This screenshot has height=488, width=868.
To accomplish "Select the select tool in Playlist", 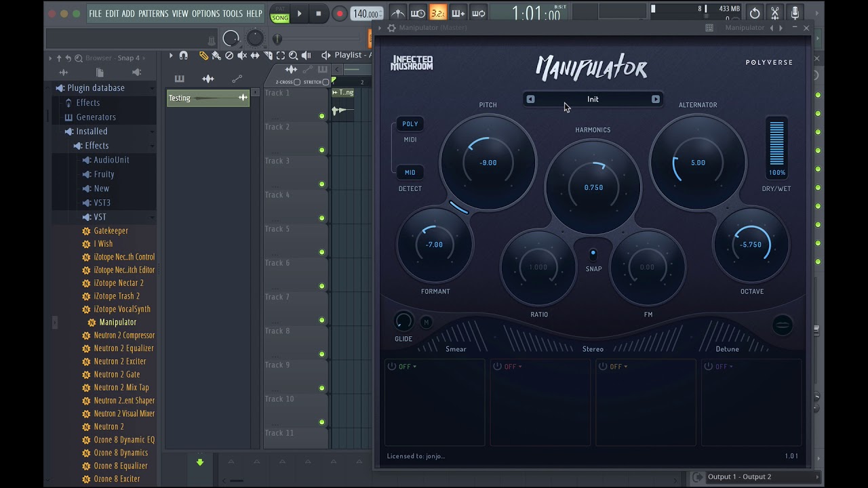I will 281,56.
